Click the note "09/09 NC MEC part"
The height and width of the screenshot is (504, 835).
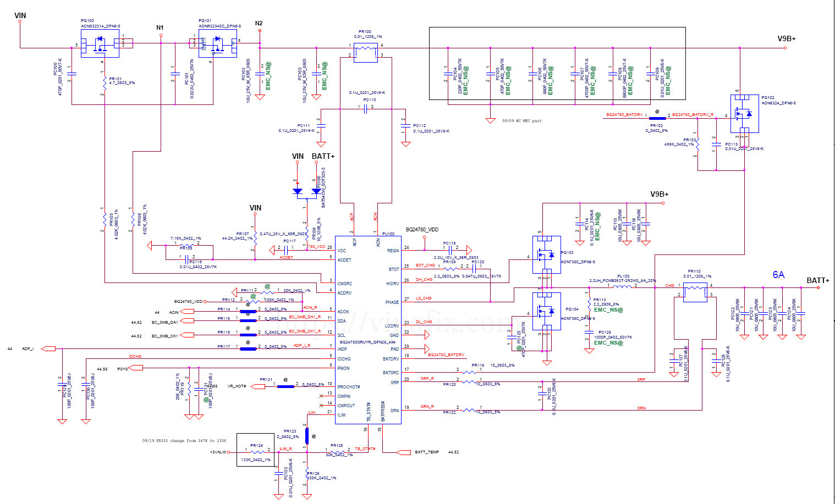(x=521, y=120)
